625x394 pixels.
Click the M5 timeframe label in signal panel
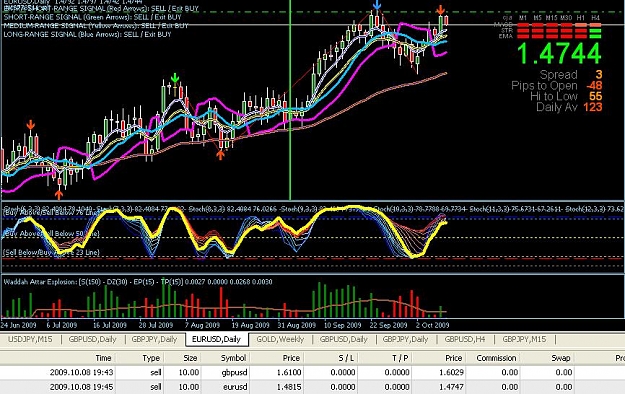coord(537,18)
